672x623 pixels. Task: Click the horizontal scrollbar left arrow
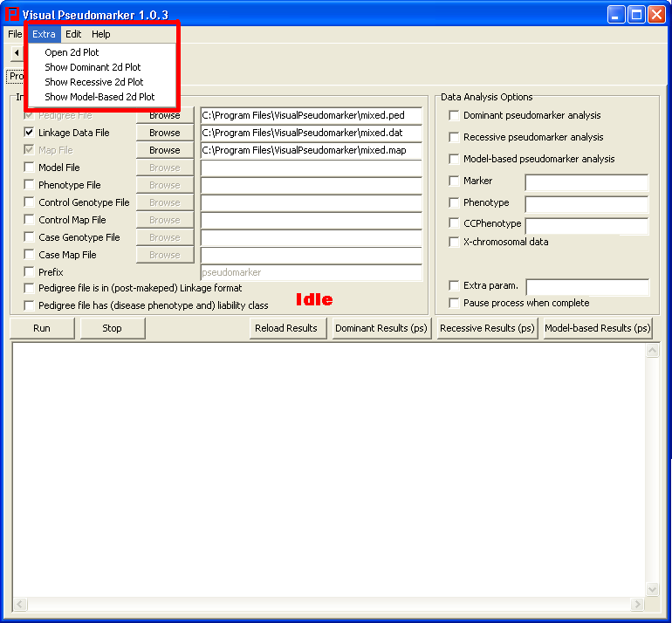(20, 604)
